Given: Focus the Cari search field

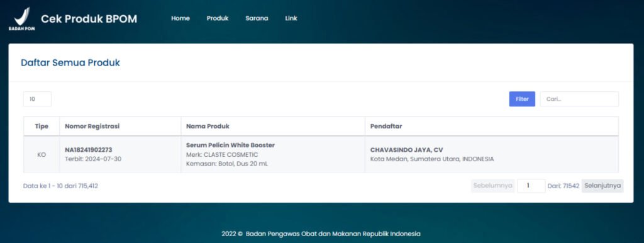Looking at the screenshot, I should point(579,99).
